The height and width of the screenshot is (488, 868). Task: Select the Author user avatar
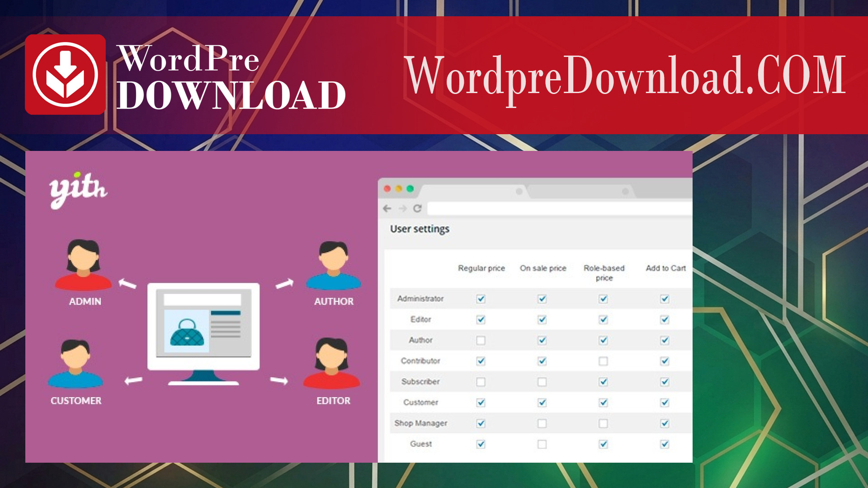click(x=334, y=266)
